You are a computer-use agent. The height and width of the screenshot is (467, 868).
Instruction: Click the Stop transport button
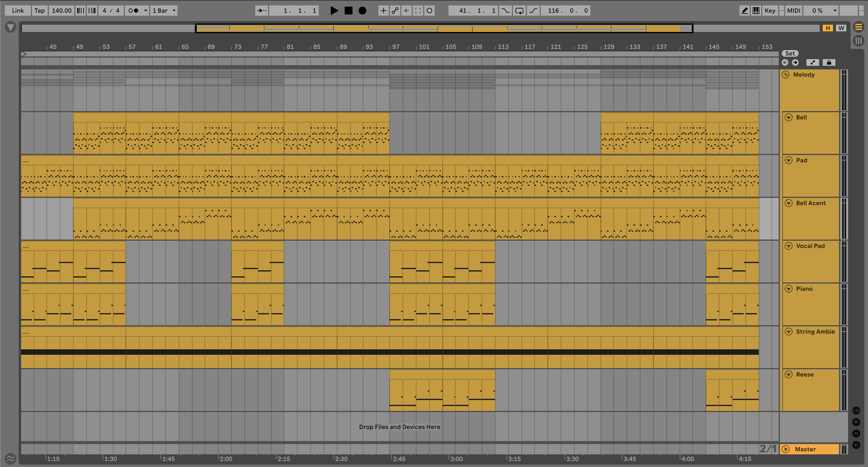(348, 11)
